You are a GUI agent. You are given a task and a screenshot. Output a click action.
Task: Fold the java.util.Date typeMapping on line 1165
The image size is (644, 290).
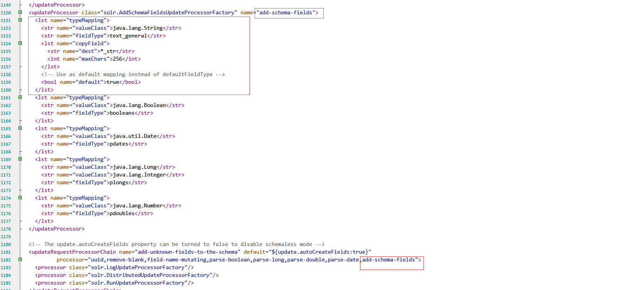[20, 128]
